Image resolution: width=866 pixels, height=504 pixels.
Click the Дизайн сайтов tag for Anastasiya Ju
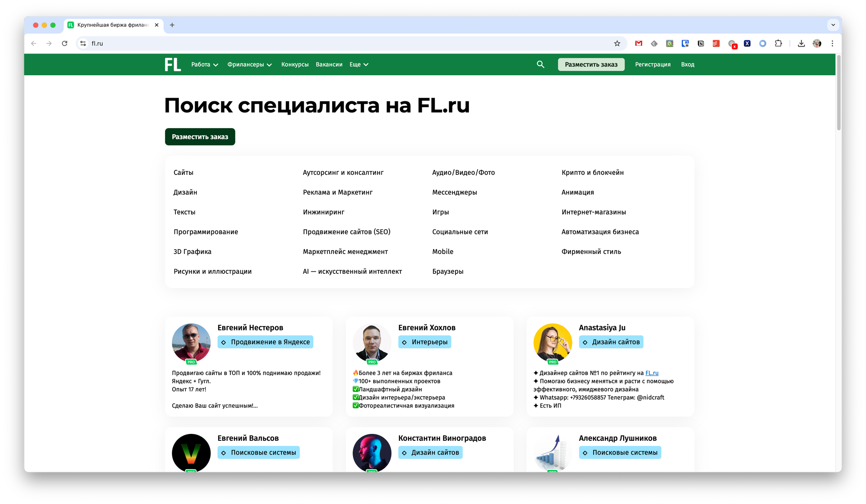(611, 342)
